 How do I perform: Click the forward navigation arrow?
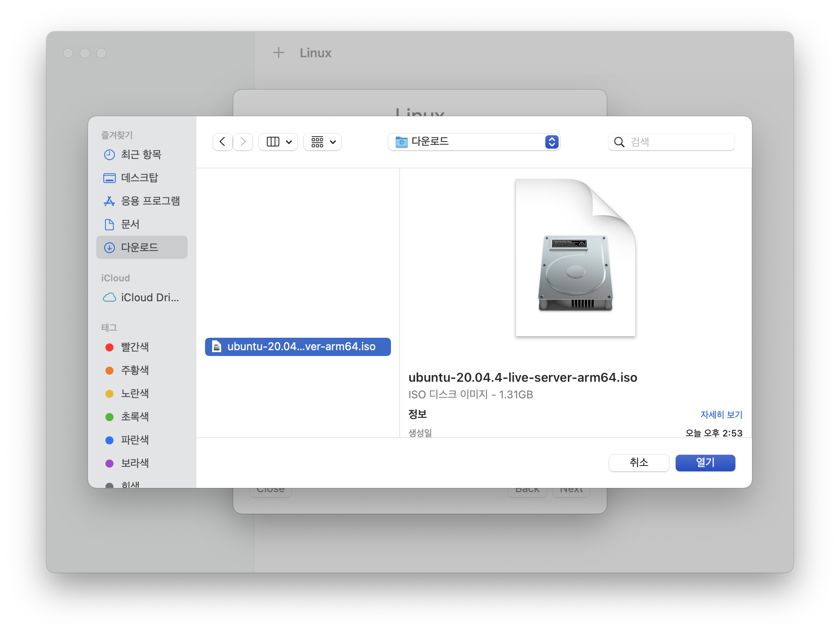[243, 142]
